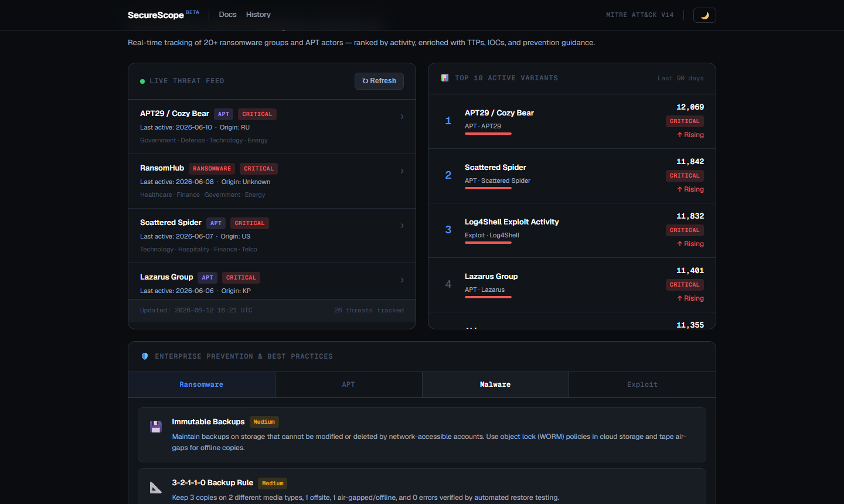Open the Lazarus Group feed entry chevron

[x=402, y=280]
